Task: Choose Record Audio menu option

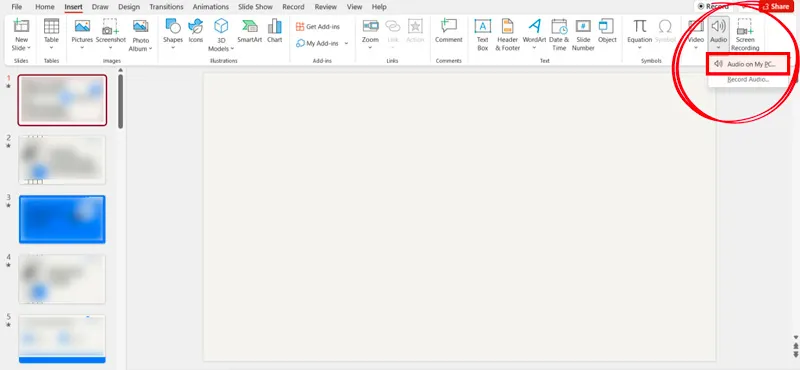Action: coord(748,80)
